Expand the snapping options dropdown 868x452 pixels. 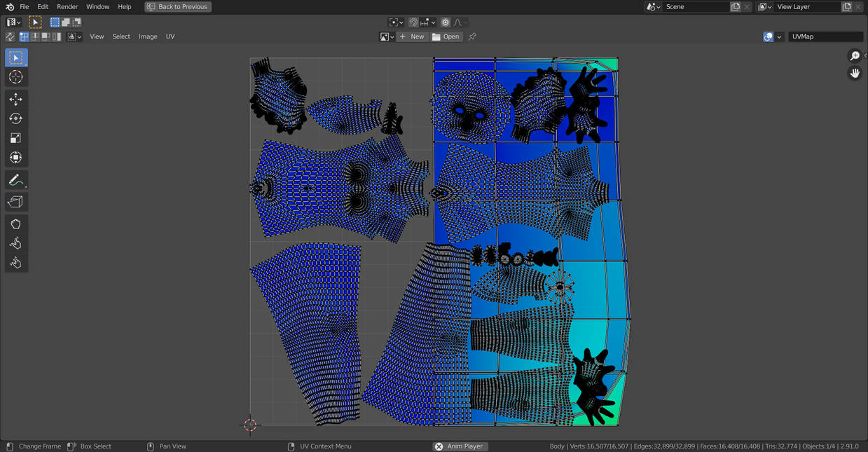(x=428, y=22)
